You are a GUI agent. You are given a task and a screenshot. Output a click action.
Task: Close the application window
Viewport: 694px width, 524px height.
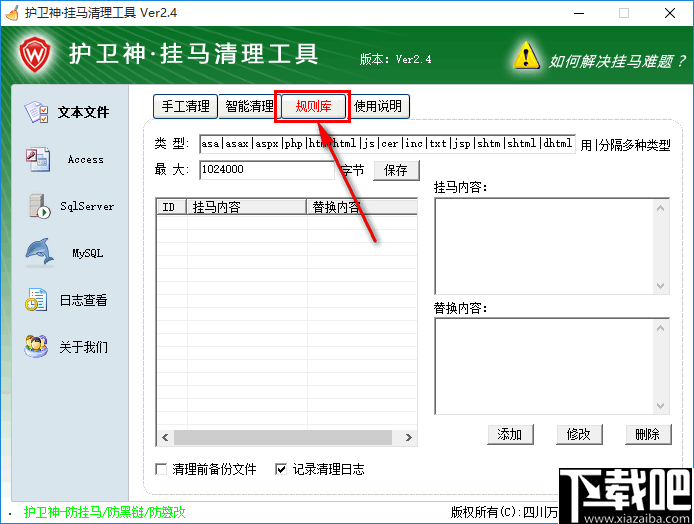[x=670, y=13]
